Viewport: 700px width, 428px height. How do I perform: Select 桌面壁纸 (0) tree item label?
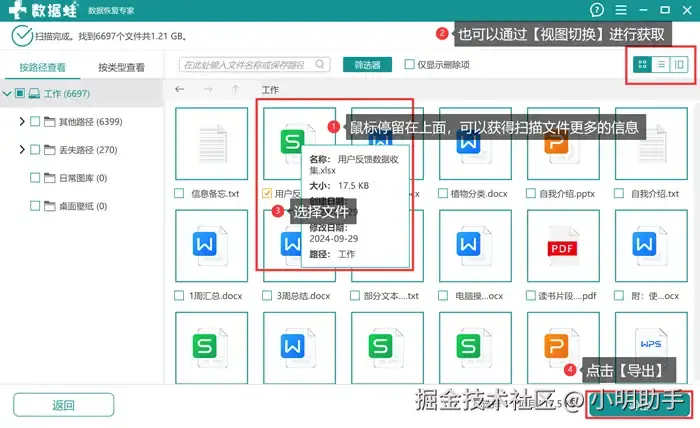(83, 206)
